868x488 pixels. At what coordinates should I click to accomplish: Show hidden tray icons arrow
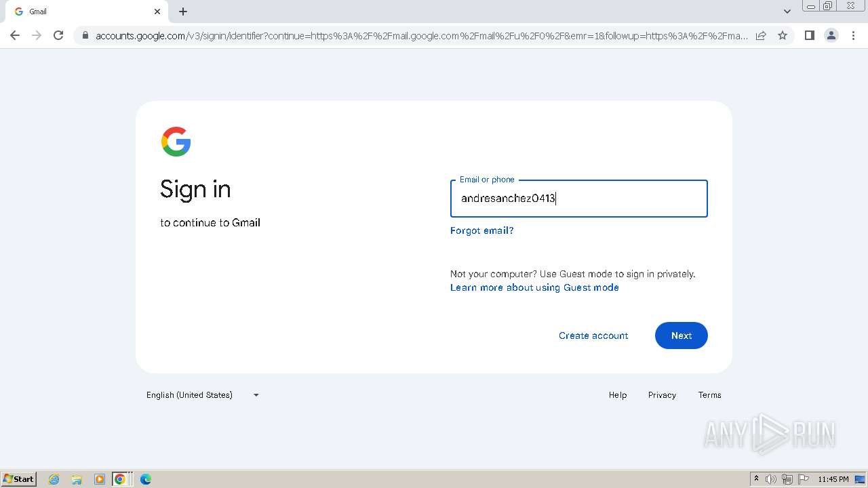tap(756, 479)
